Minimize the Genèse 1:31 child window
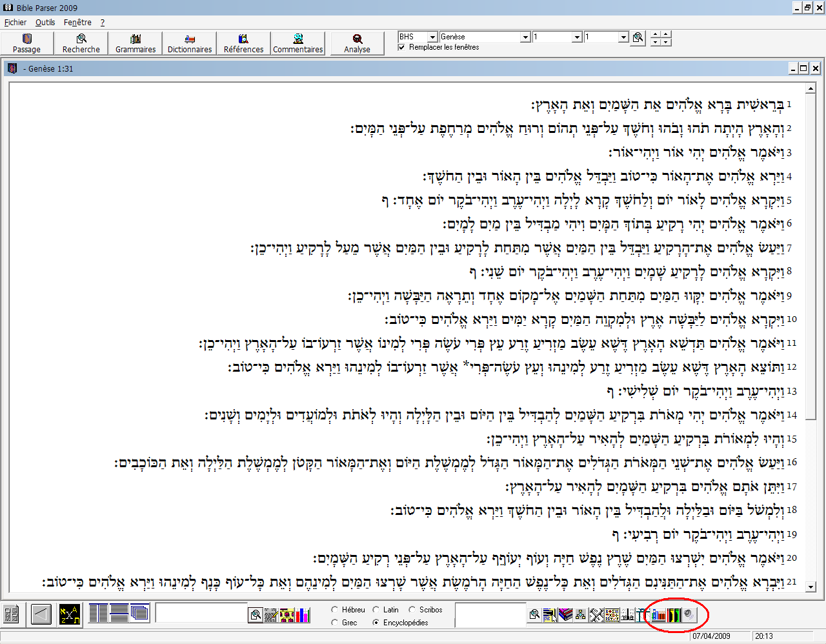This screenshot has height=644, width=826. pos(794,68)
